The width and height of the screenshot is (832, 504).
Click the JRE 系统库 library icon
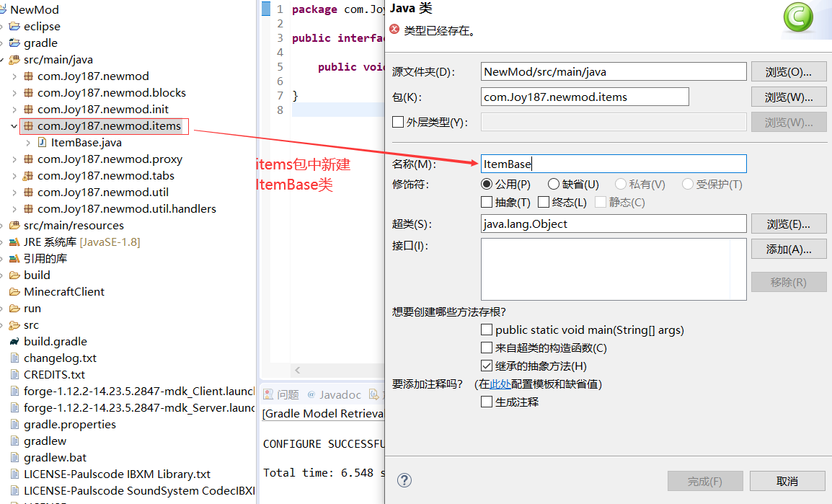[14, 242]
